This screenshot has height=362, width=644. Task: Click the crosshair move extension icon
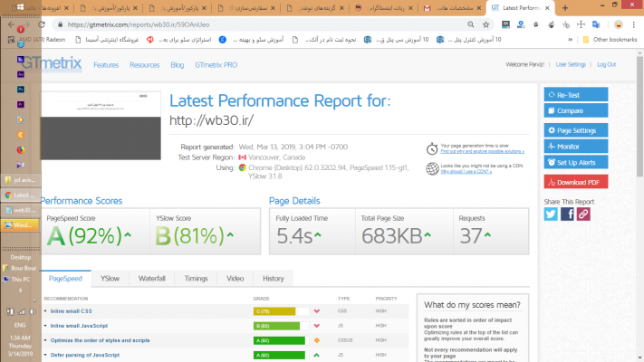(581, 24)
